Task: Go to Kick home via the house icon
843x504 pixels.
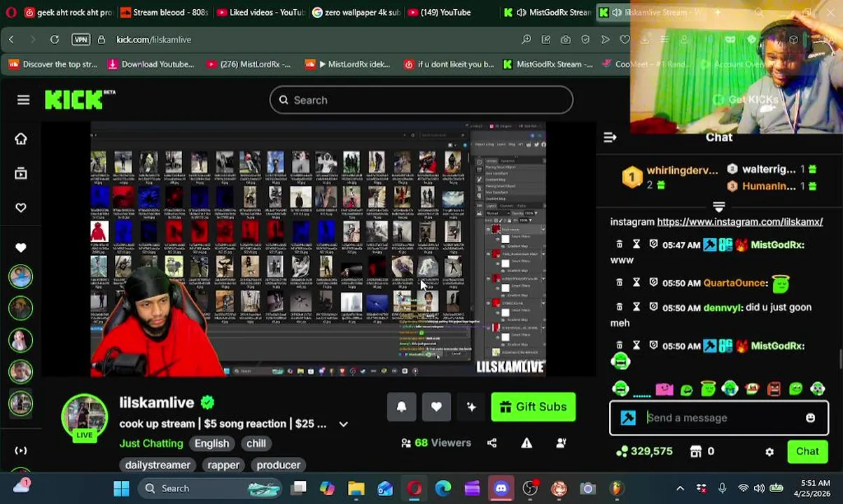Action: click(20, 139)
